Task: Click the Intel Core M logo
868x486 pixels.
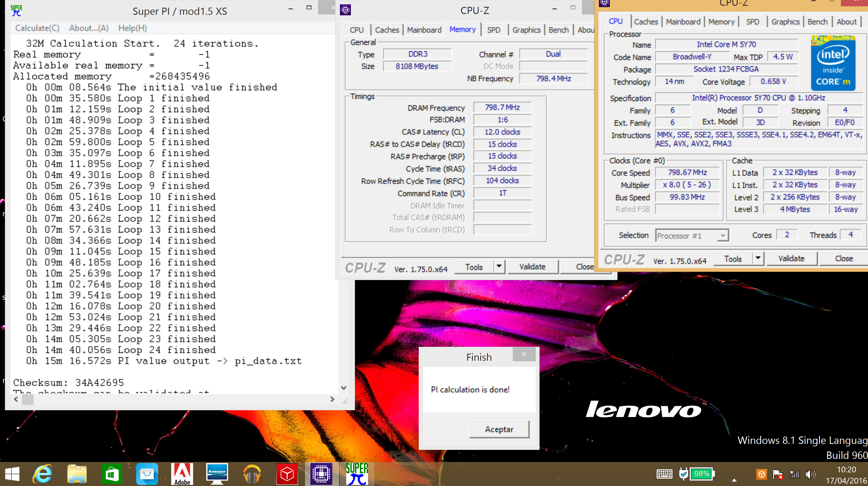Action: [833, 63]
